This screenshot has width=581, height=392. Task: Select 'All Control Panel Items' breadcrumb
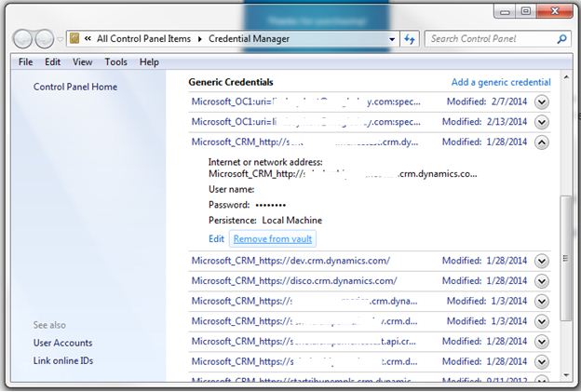click(x=143, y=38)
